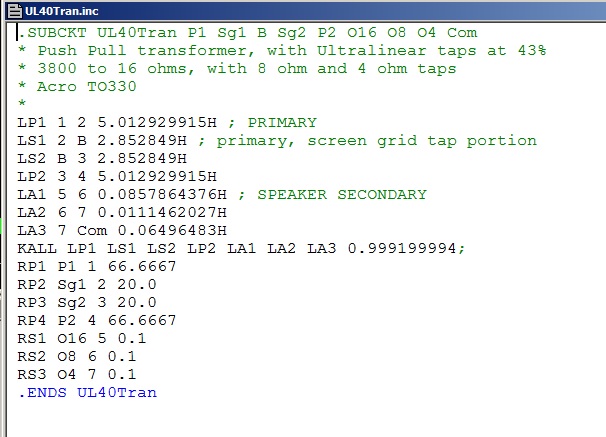Click the .ENDS UL40Tran line
This screenshot has width=606, height=437.
(x=87, y=393)
